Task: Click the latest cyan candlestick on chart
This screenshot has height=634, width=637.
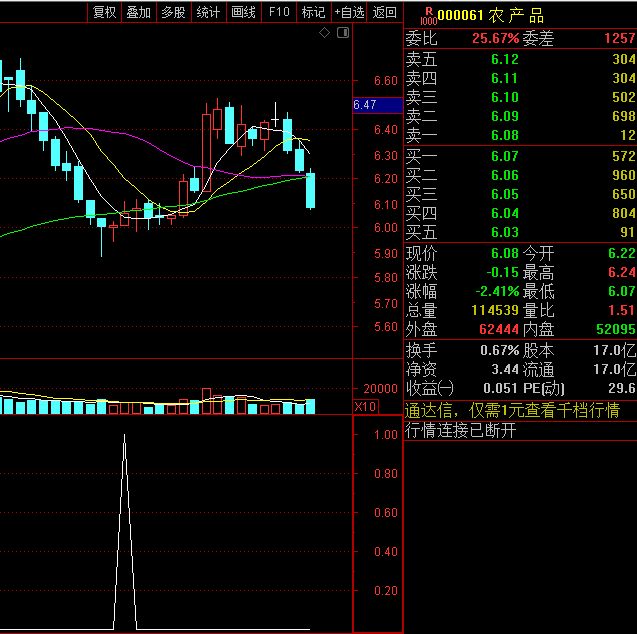Action: pos(310,190)
